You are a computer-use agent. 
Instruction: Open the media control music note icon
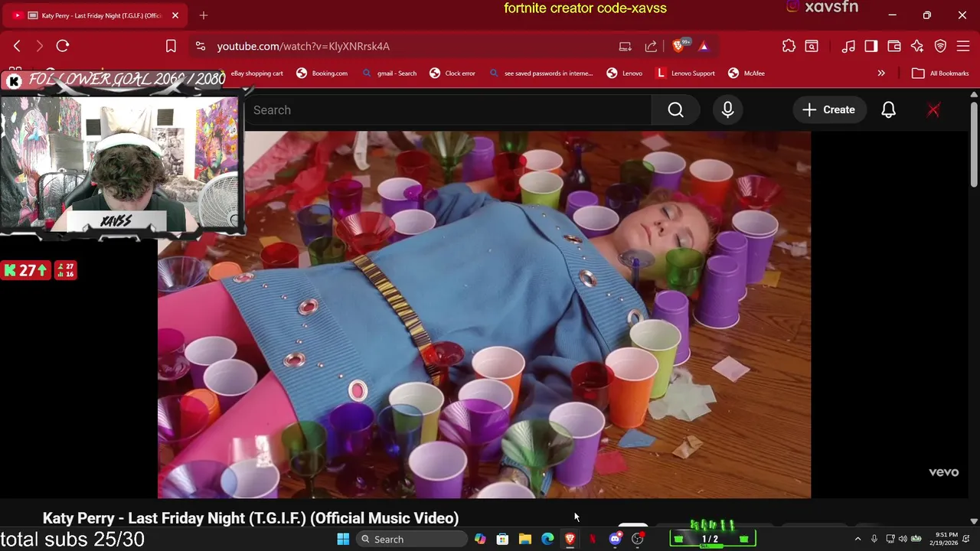(x=848, y=46)
